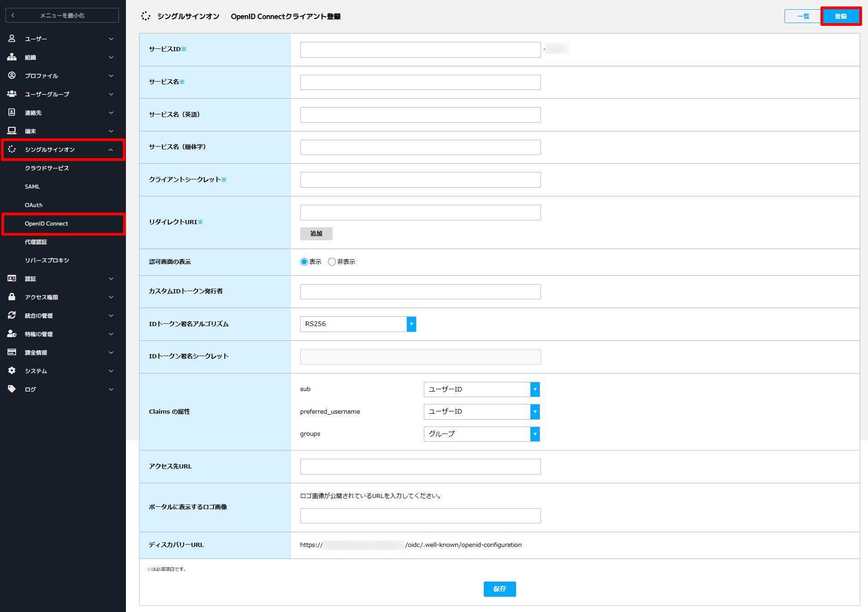
Task: Click the ユーザーグループ group icon
Action: tap(12, 94)
